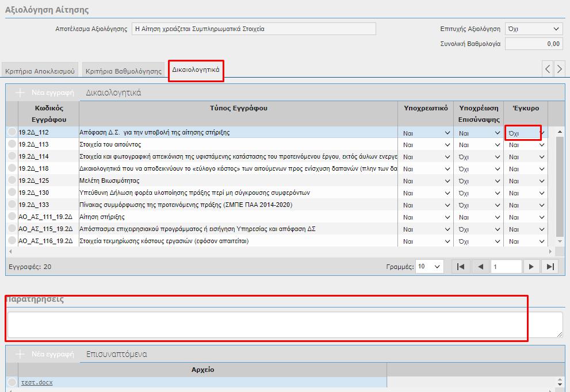The image size is (570, 392).
Task: Click plus icon of Νέα εγγραφή in Επισυναπτόμενα
Action: click(20, 354)
